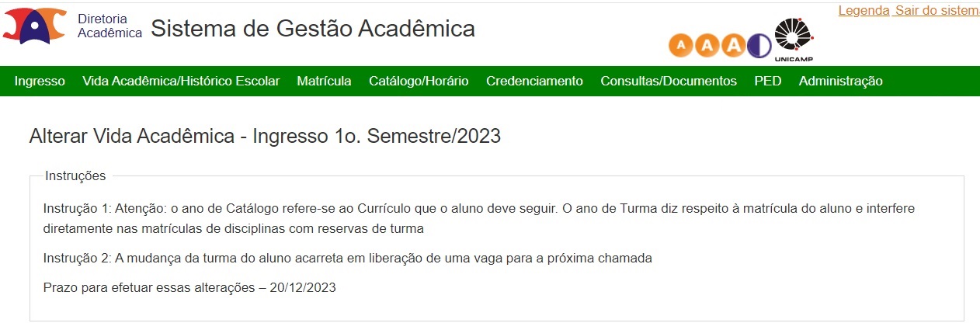
Task: Click the Sistema de Gestão Acadêmica title
Action: coord(313,29)
